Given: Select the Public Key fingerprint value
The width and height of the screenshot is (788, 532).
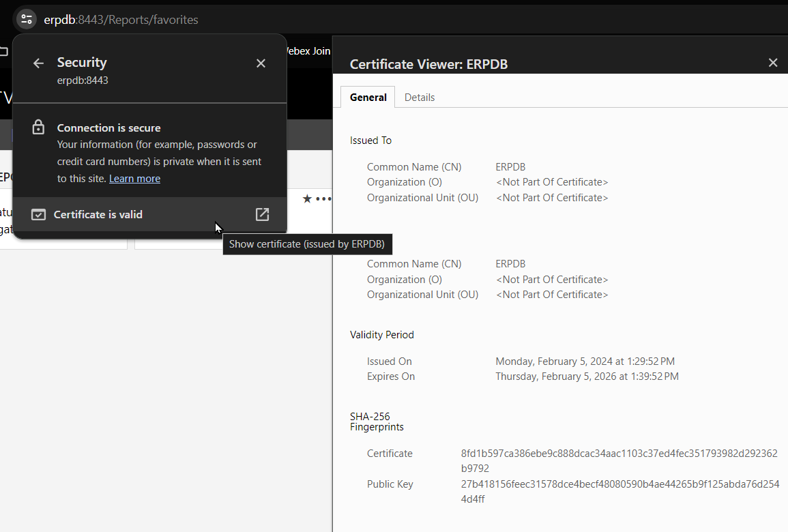Looking at the screenshot, I should 620,491.
